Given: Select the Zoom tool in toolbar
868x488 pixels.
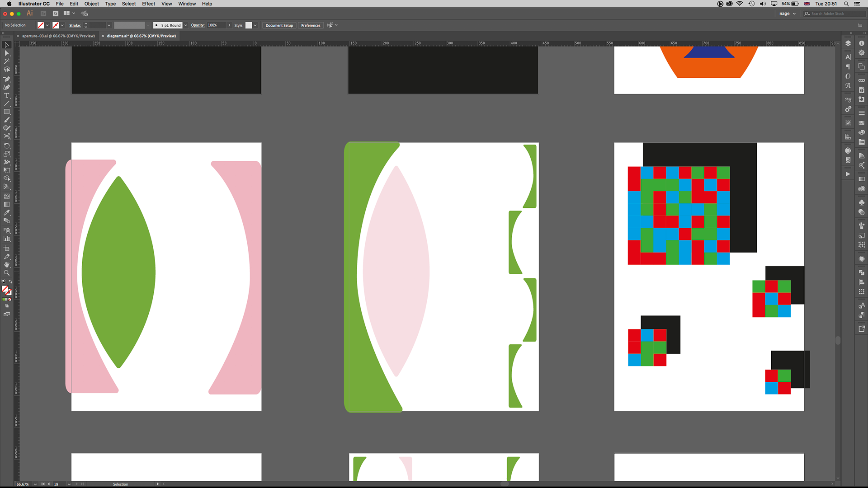Looking at the screenshot, I should pos(7,273).
